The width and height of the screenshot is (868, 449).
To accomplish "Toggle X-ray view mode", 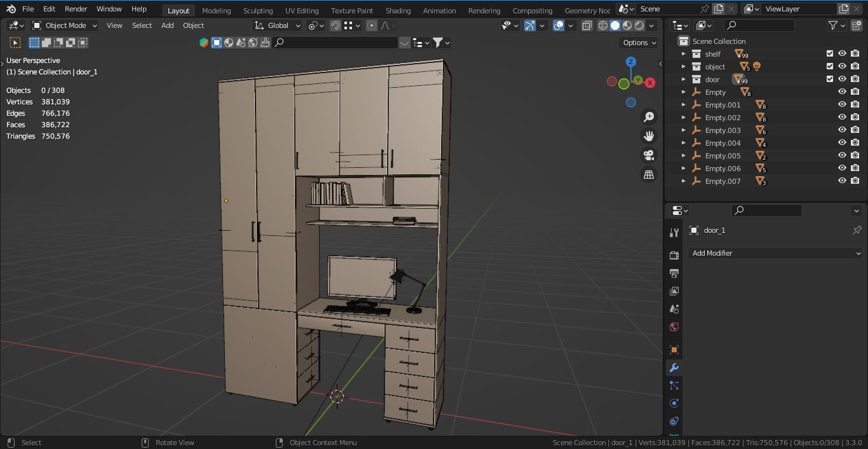I will coord(587,25).
